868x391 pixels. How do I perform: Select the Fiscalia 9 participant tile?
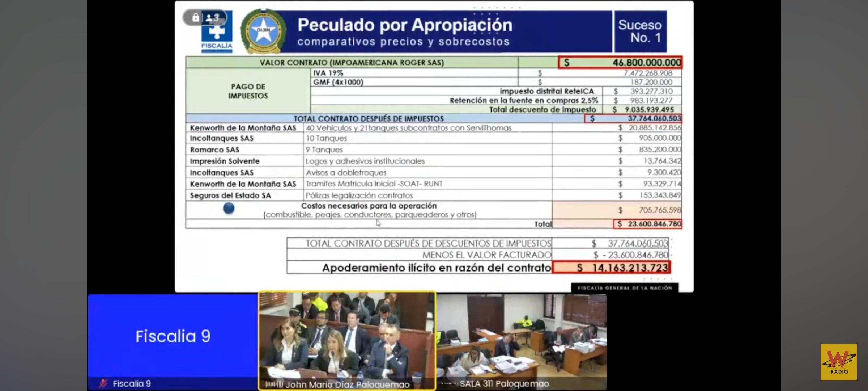coord(173,337)
